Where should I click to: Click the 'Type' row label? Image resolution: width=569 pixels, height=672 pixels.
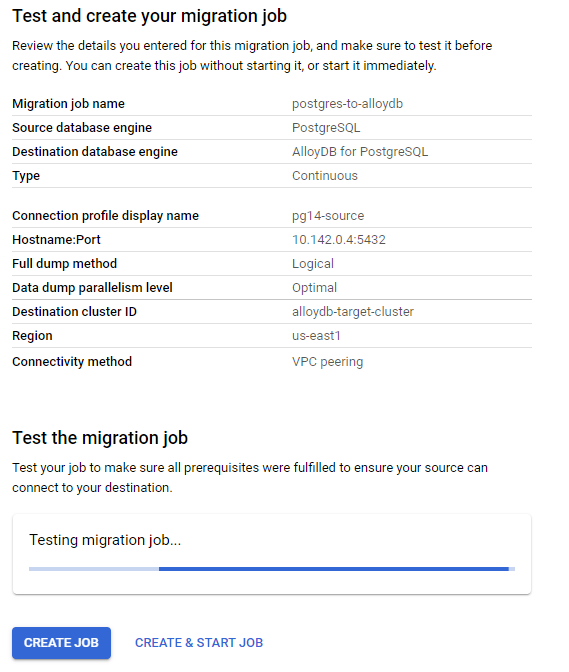pos(26,176)
